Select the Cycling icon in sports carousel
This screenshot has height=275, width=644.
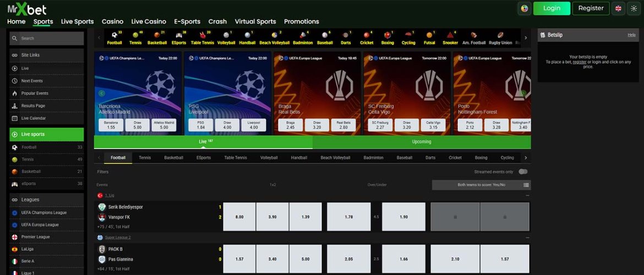tap(408, 35)
